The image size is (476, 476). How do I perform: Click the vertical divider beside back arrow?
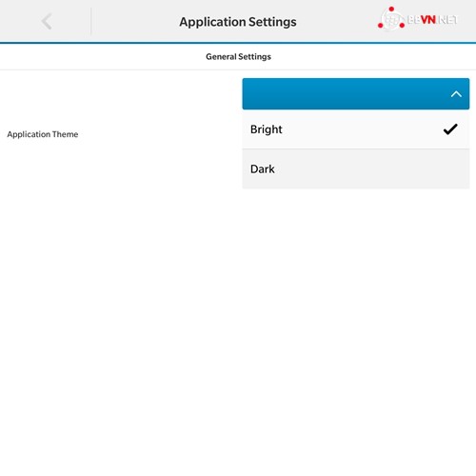91,21
